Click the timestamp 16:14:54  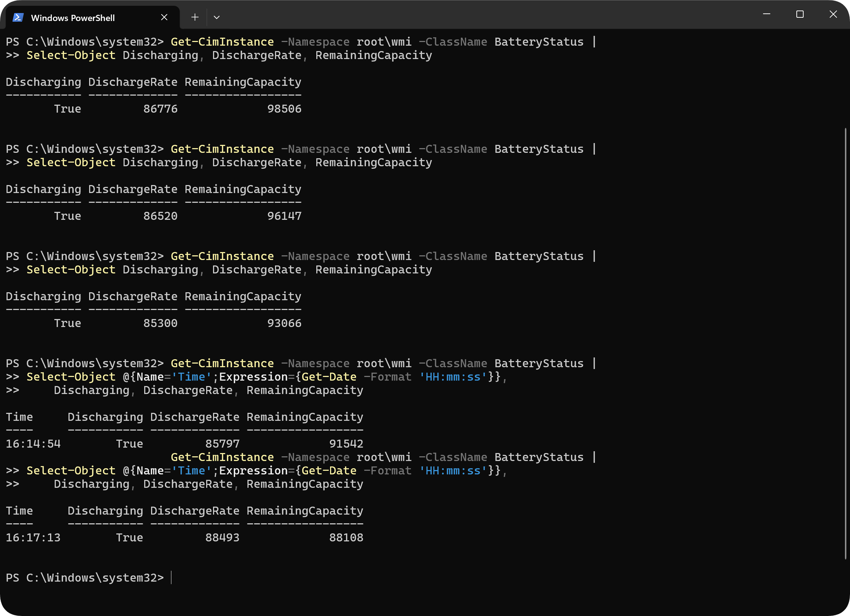[x=33, y=444]
